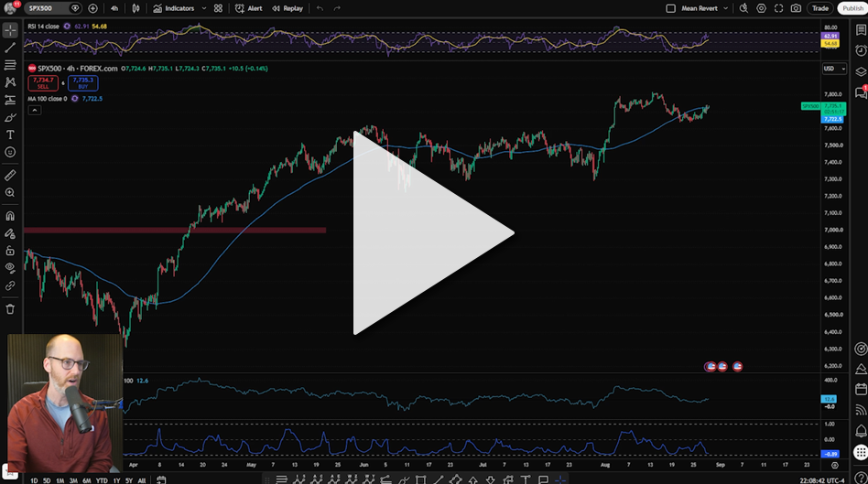Select the 3M date range
868x484 pixels.
[x=73, y=480]
